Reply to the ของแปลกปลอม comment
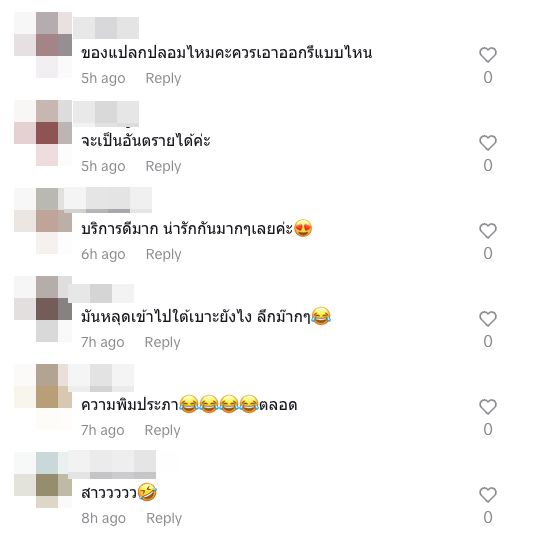 [x=163, y=78]
